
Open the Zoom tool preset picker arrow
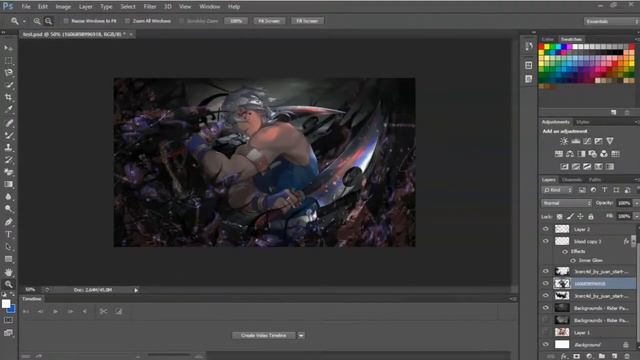[x=24, y=21]
